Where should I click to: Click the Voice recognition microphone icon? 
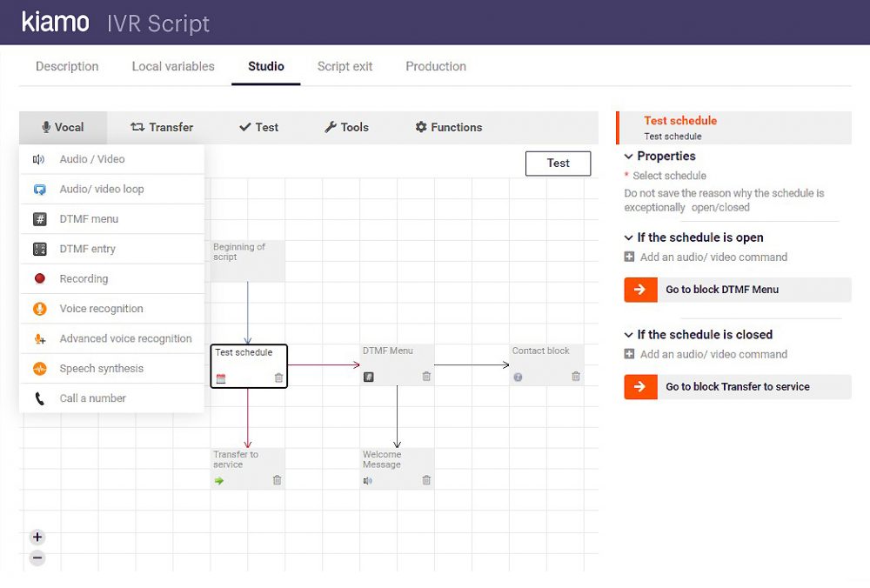coord(39,309)
